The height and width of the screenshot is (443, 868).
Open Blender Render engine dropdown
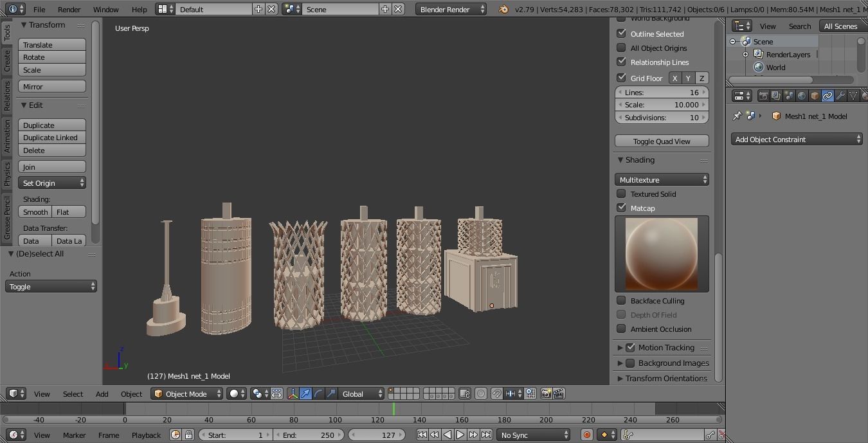[x=451, y=9]
